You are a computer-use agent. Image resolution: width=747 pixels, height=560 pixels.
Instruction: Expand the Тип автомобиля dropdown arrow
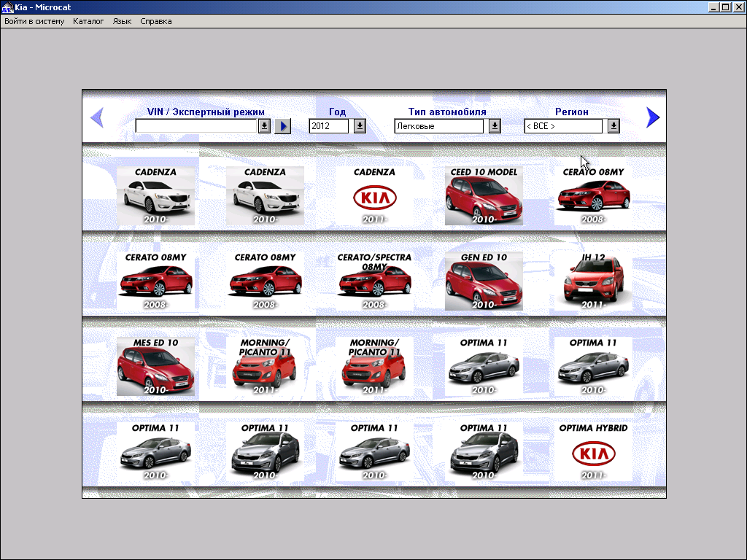(495, 126)
